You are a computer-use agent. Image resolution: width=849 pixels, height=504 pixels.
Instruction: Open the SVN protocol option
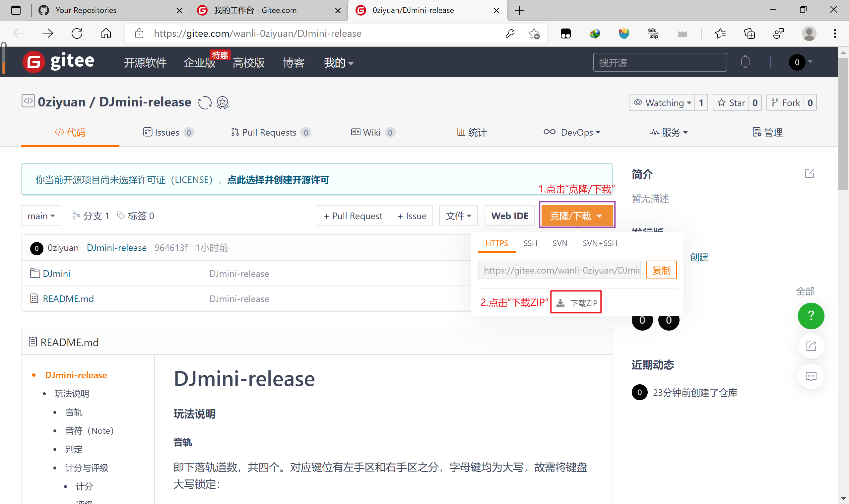point(560,244)
